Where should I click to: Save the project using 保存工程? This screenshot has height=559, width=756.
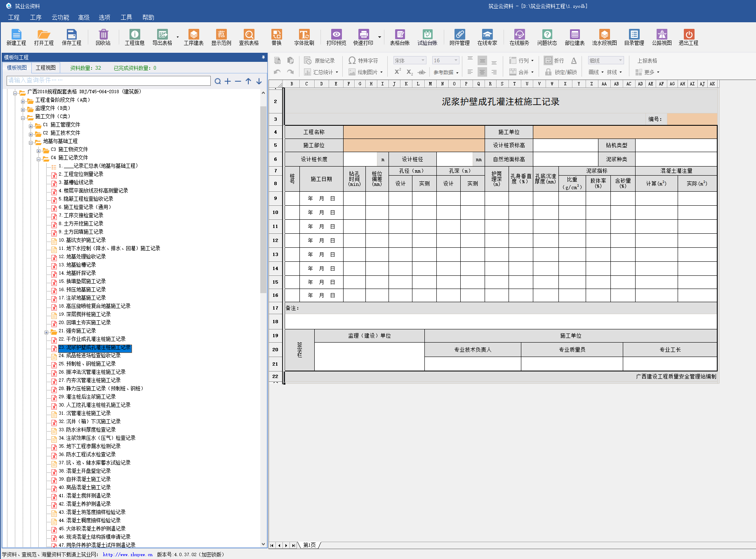click(71, 37)
